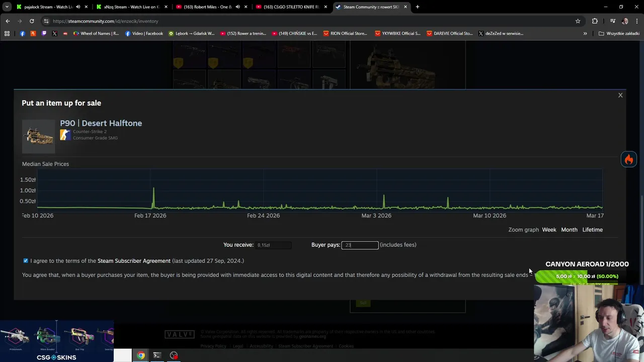Click the P90 Desert Halftone item thumbnail
The image size is (644, 362).
(x=39, y=136)
